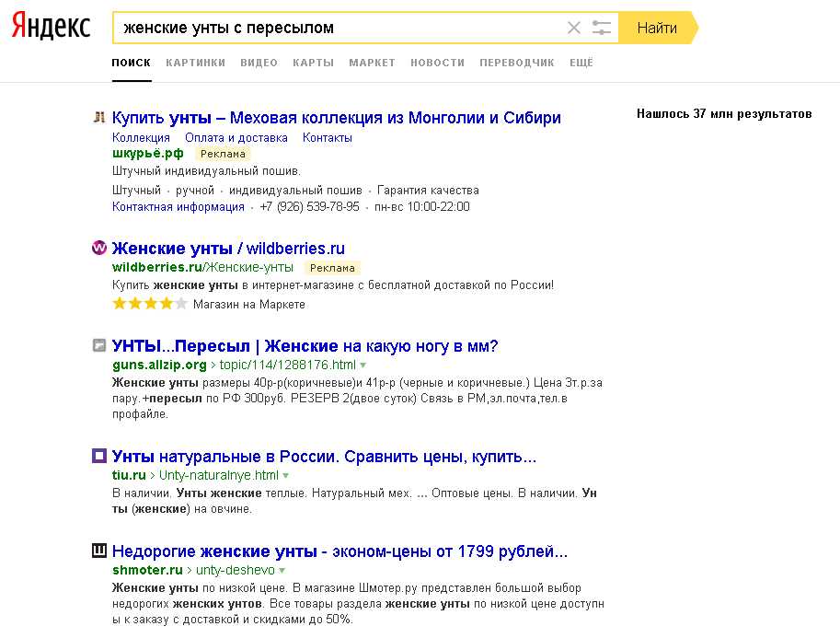840x638 pixels.
Task: Open the Женские унты / wildberries.ru link
Action: pyautogui.click(x=228, y=249)
